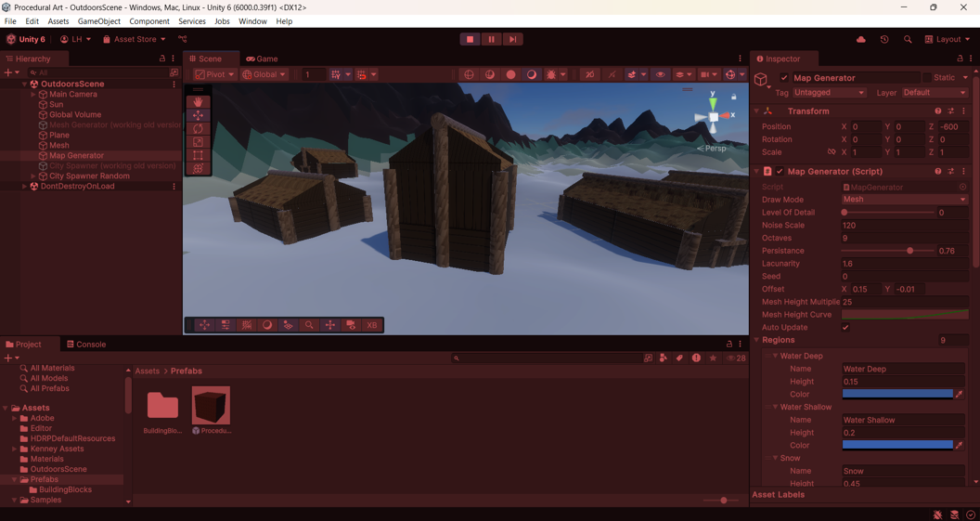Screen dimensions: 980x521
Task: Select the Rect transform tool
Action: click(198, 156)
